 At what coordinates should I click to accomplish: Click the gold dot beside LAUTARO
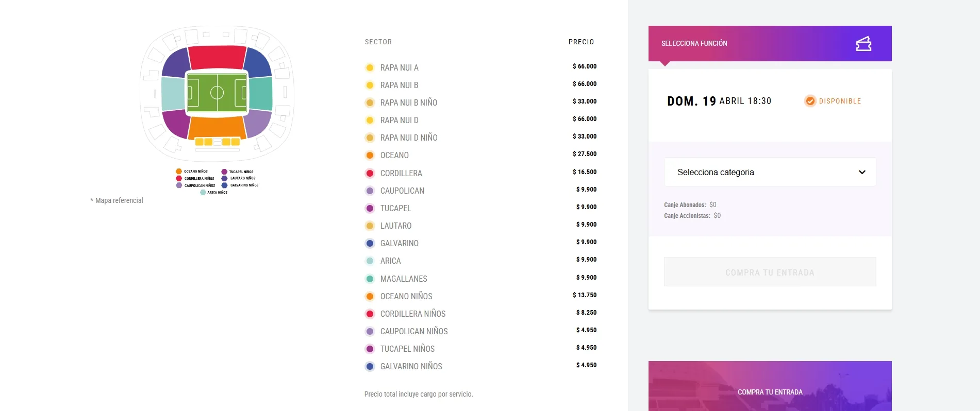coord(370,226)
